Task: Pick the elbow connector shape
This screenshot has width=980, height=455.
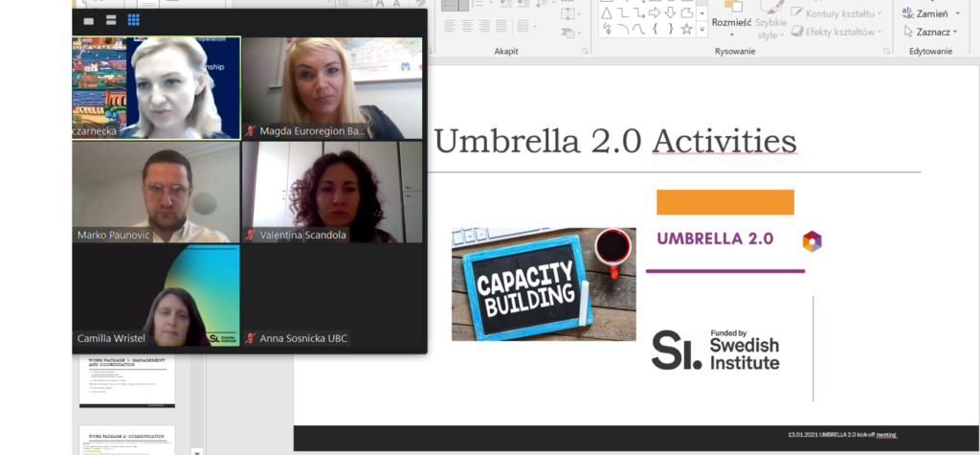Action: pyautogui.click(x=622, y=13)
